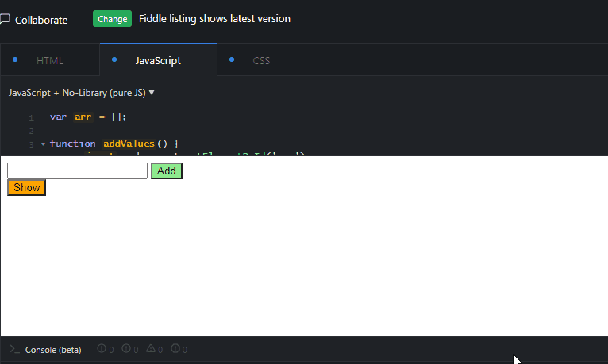The height and width of the screenshot is (364, 608).
Task: Click the octagon error counter icon
Action: tap(175, 348)
